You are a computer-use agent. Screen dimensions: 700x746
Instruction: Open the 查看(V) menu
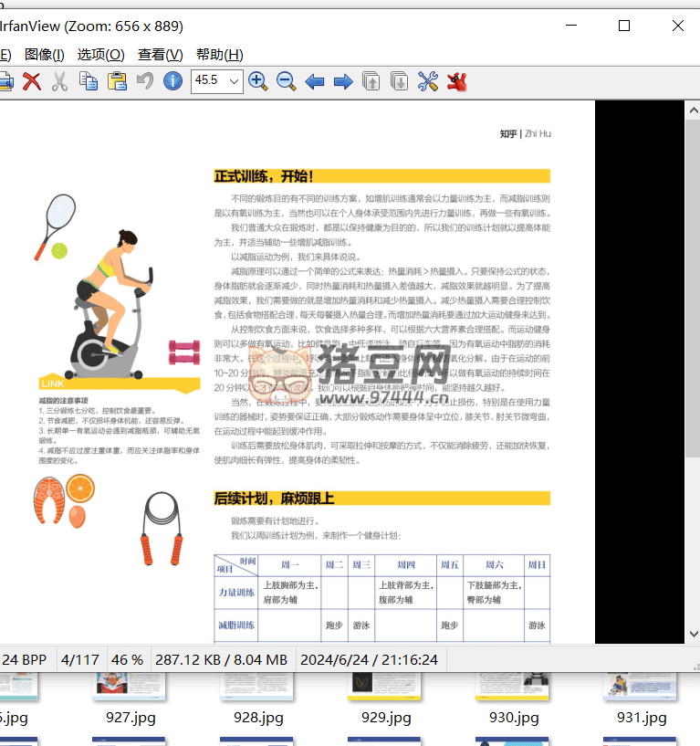(160, 55)
